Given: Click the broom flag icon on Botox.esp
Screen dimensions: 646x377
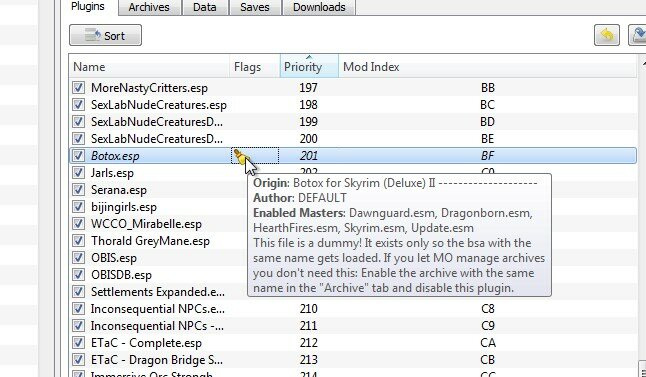Looking at the screenshot, I should pos(240,156).
